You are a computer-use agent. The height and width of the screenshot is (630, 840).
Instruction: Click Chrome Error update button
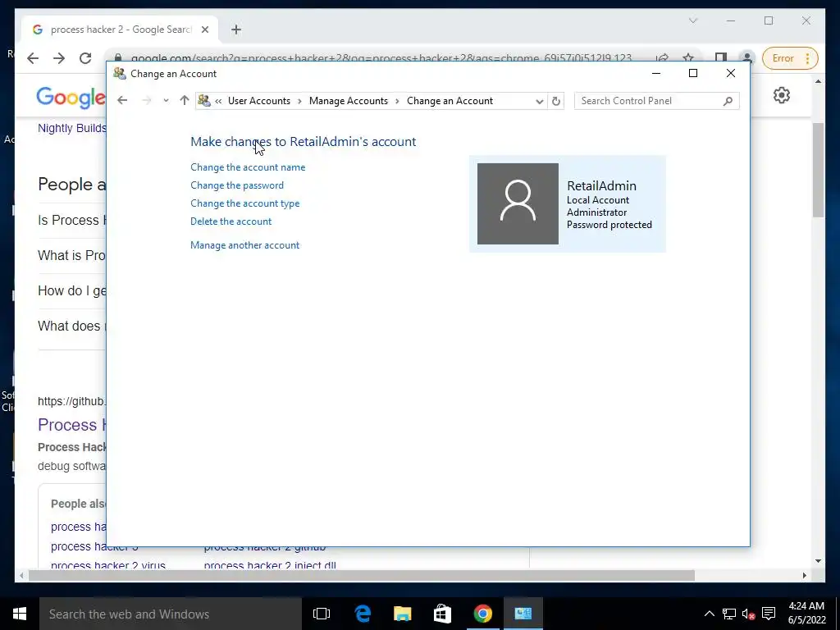[790, 58]
